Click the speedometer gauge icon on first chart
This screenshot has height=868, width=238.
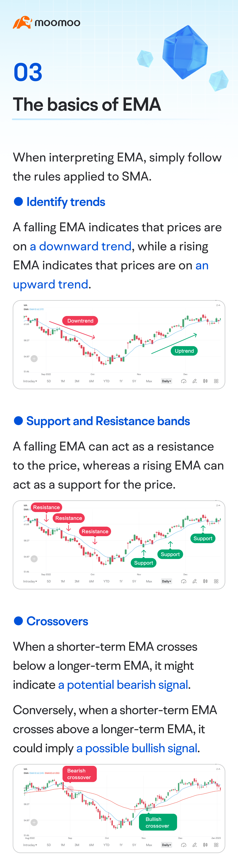click(x=183, y=381)
